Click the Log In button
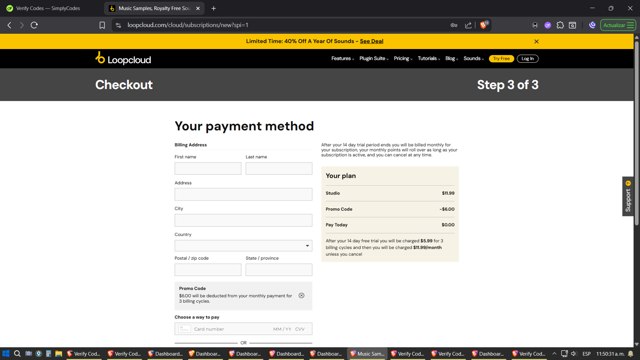This screenshot has width=640, height=360. [527, 59]
